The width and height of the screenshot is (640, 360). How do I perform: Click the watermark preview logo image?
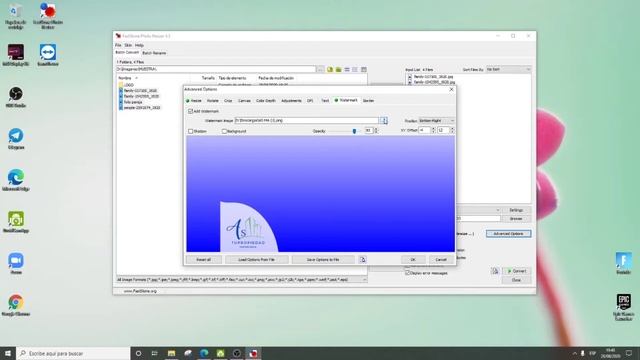(x=249, y=227)
